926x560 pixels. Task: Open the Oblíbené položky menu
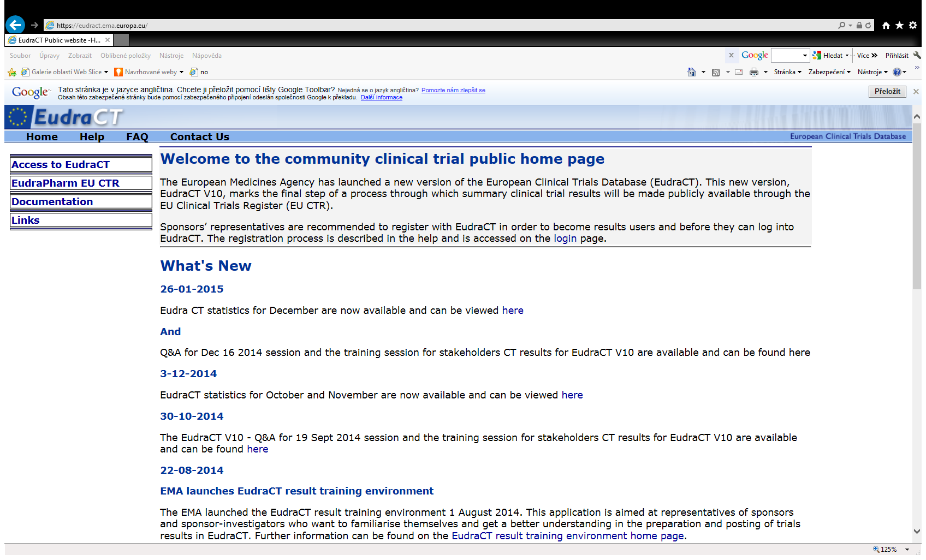[x=126, y=56]
